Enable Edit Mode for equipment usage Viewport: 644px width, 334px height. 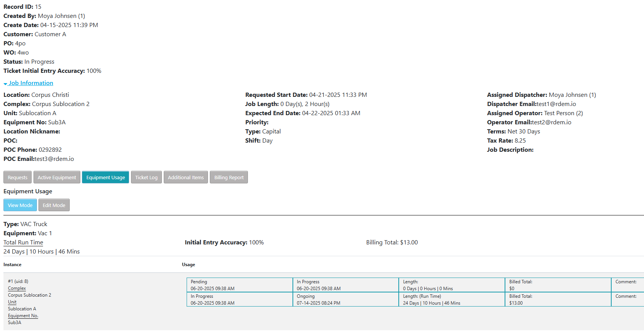coord(54,205)
